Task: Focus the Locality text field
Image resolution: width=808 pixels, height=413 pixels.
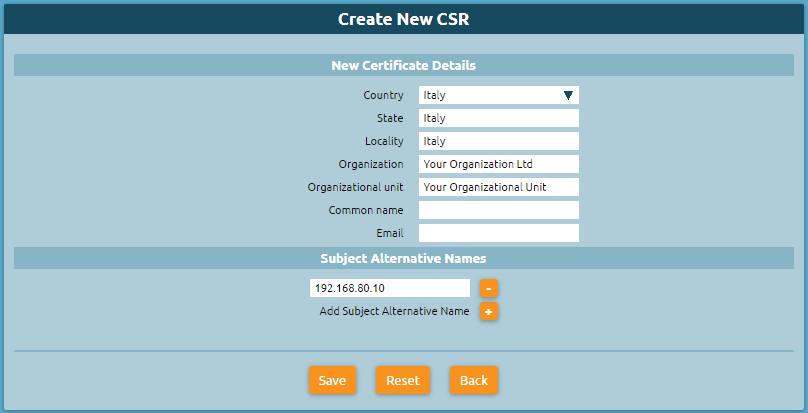Action: [499, 141]
